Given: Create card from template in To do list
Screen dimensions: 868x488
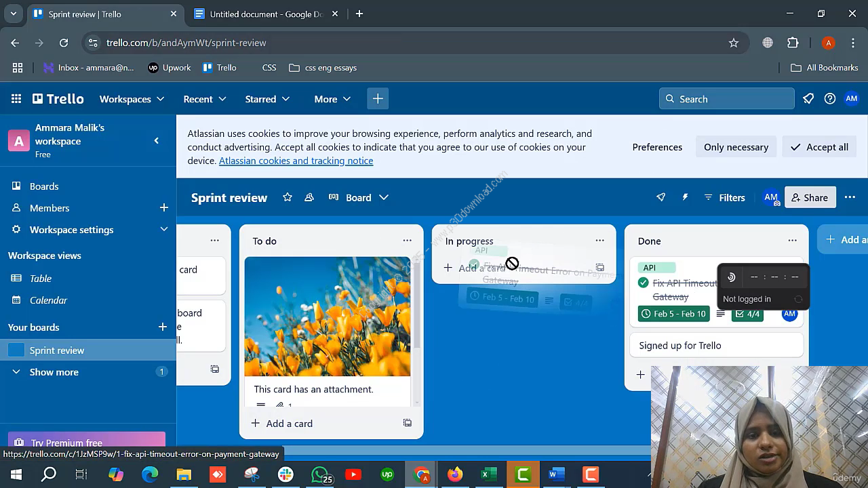Looking at the screenshot, I should (407, 423).
